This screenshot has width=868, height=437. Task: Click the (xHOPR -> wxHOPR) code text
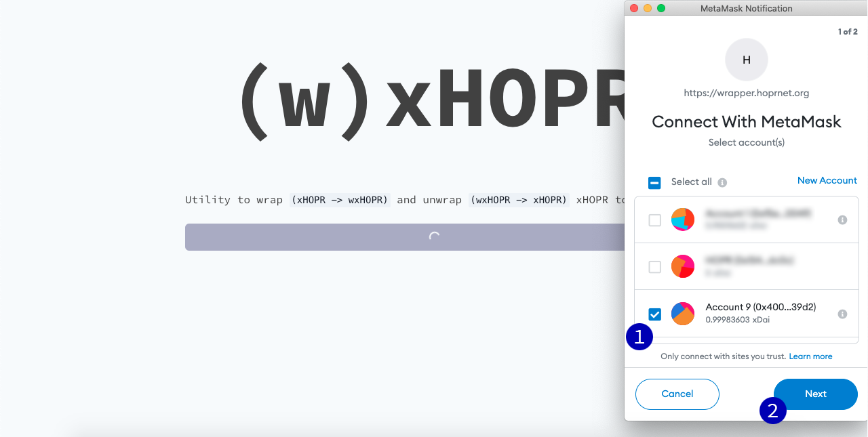coord(340,200)
